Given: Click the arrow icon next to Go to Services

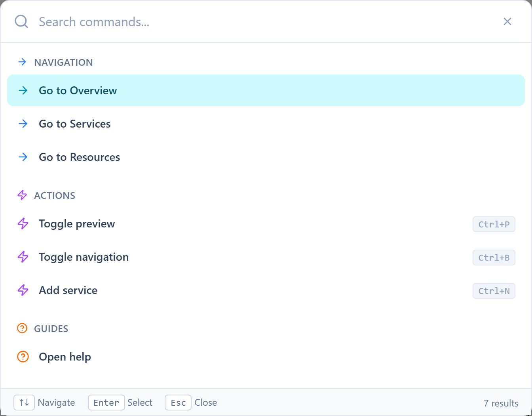Looking at the screenshot, I should pyautogui.click(x=23, y=124).
